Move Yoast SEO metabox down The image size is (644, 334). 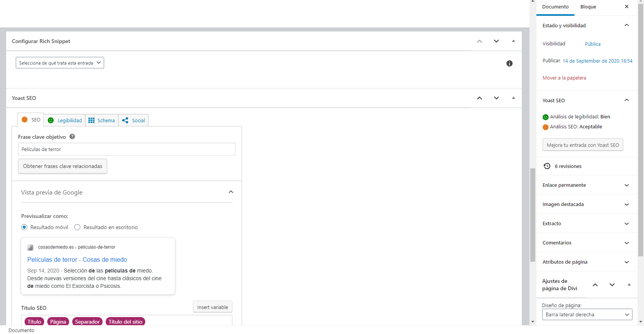pos(496,98)
